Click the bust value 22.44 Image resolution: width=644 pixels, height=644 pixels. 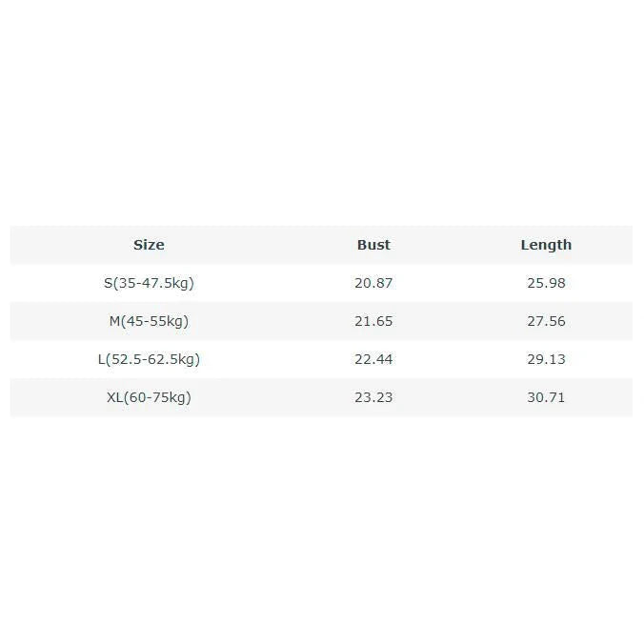[373, 359]
